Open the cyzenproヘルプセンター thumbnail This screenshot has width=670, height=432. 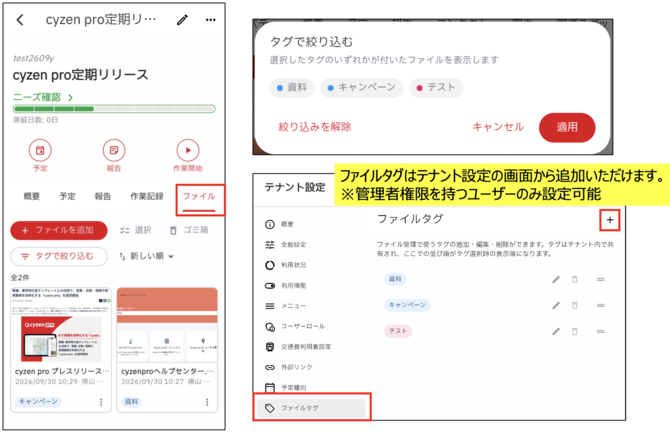pyautogui.click(x=167, y=325)
